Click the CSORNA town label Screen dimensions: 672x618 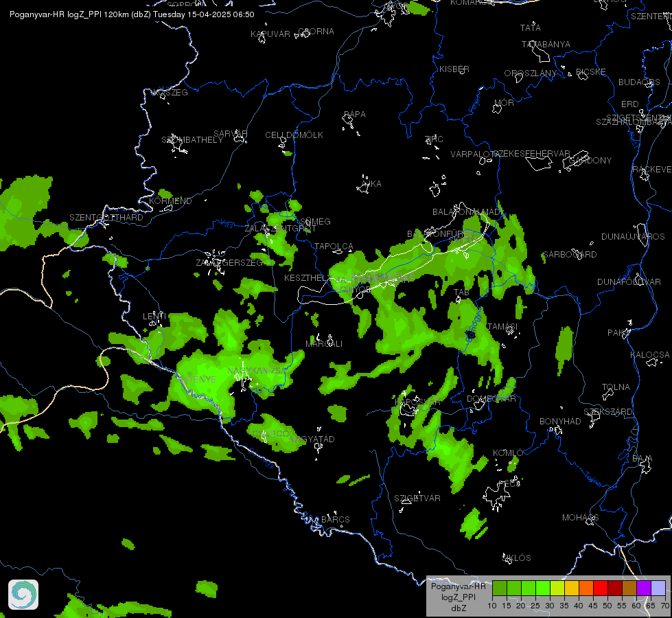(316, 32)
